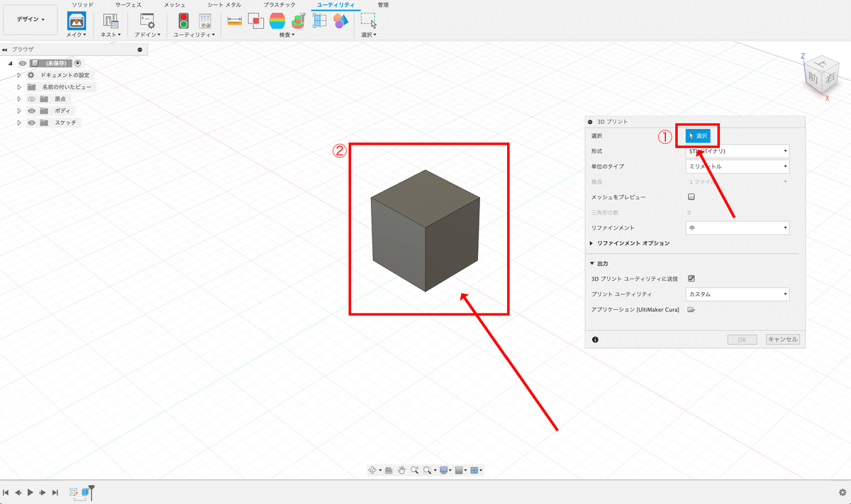This screenshot has width=851, height=504.
Task: Click the info icon in 3D print dialog
Action: (594, 340)
